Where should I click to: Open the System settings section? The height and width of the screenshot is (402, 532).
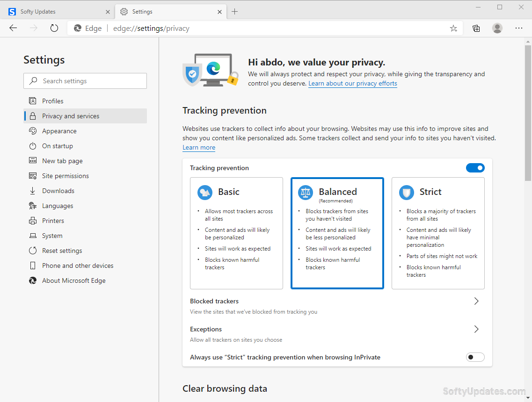(85, 236)
